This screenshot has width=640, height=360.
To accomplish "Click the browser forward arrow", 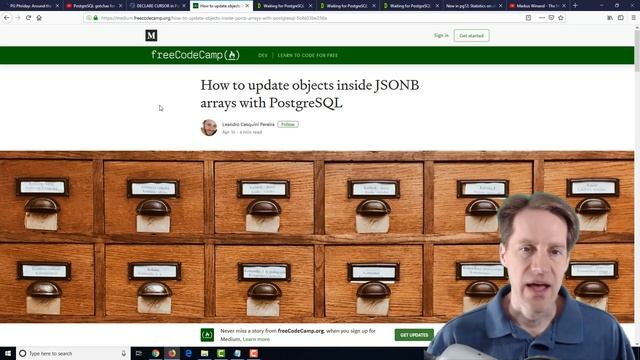I will [x=18, y=18].
